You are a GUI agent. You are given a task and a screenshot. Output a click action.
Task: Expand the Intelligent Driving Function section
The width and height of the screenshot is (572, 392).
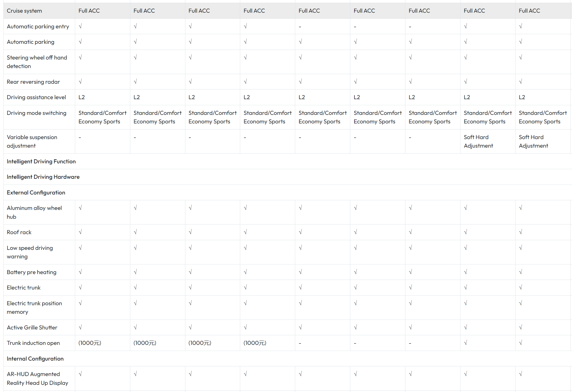pos(41,161)
